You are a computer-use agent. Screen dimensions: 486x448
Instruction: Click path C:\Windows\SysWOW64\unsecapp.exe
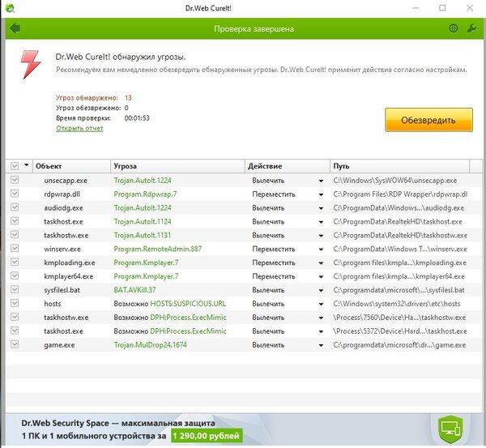(x=395, y=181)
